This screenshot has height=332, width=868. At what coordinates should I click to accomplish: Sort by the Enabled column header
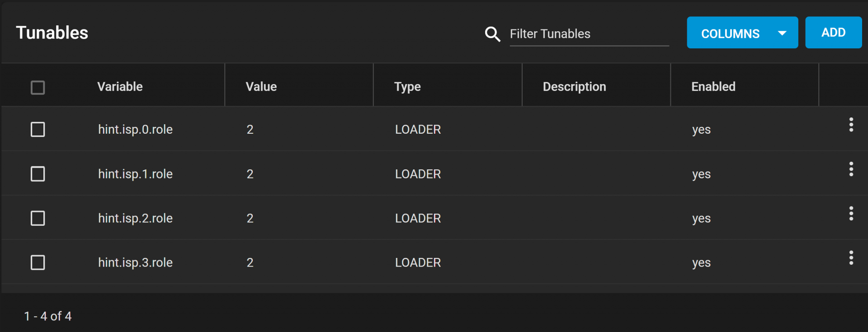[713, 87]
